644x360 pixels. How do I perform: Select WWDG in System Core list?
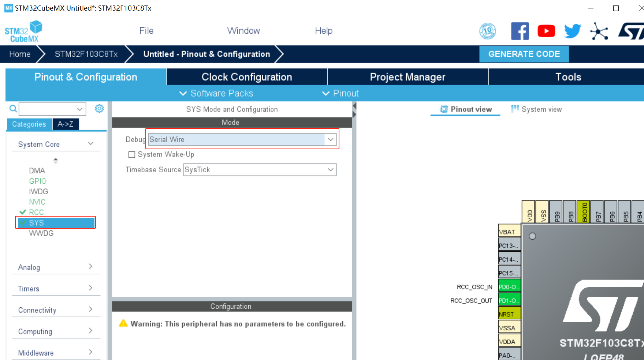point(41,233)
